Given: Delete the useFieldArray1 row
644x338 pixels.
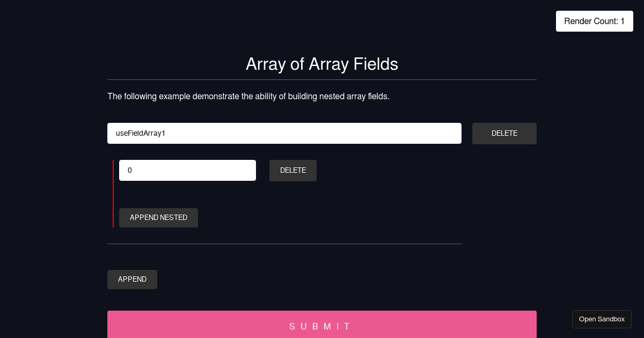Looking at the screenshot, I should (504, 134).
